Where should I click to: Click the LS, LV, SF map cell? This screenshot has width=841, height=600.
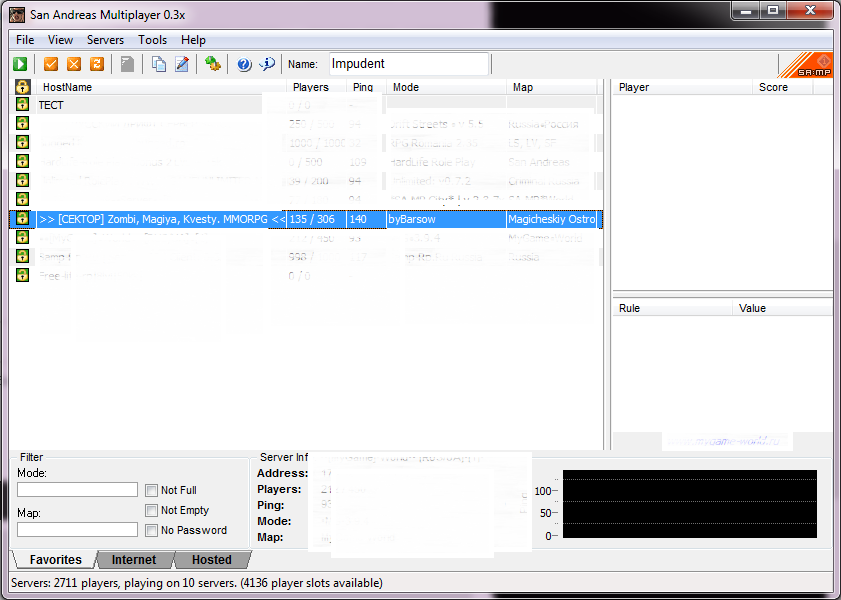[532, 143]
